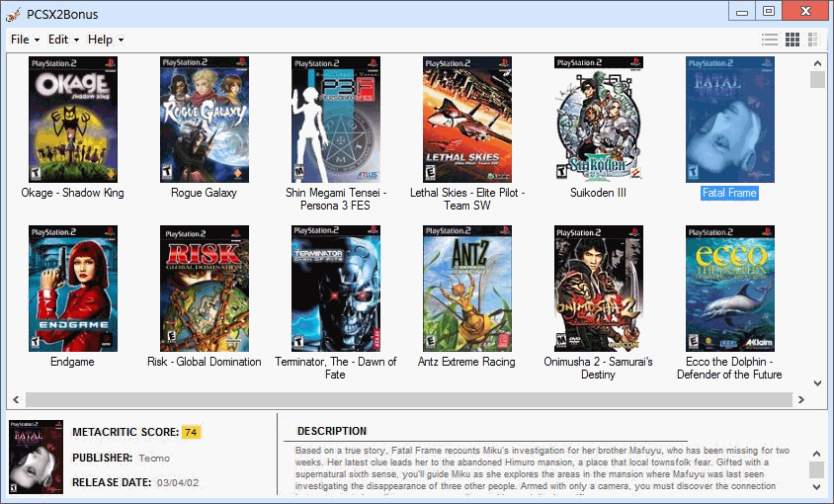Click the PUBLISHER label
This screenshot has width=834, height=504.
[102, 458]
